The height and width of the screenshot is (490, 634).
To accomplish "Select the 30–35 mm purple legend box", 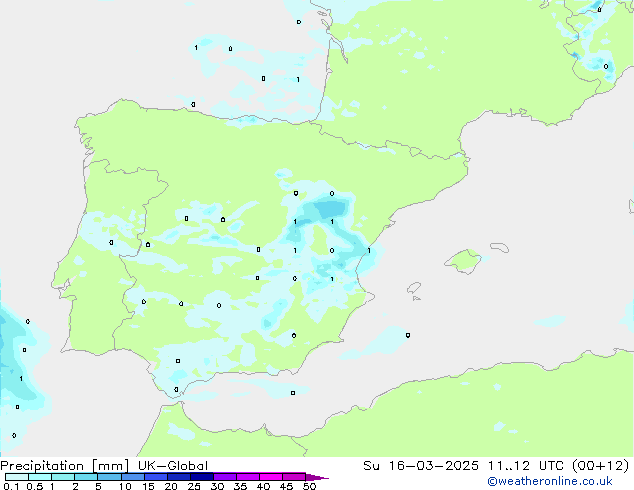I will coord(225,477).
